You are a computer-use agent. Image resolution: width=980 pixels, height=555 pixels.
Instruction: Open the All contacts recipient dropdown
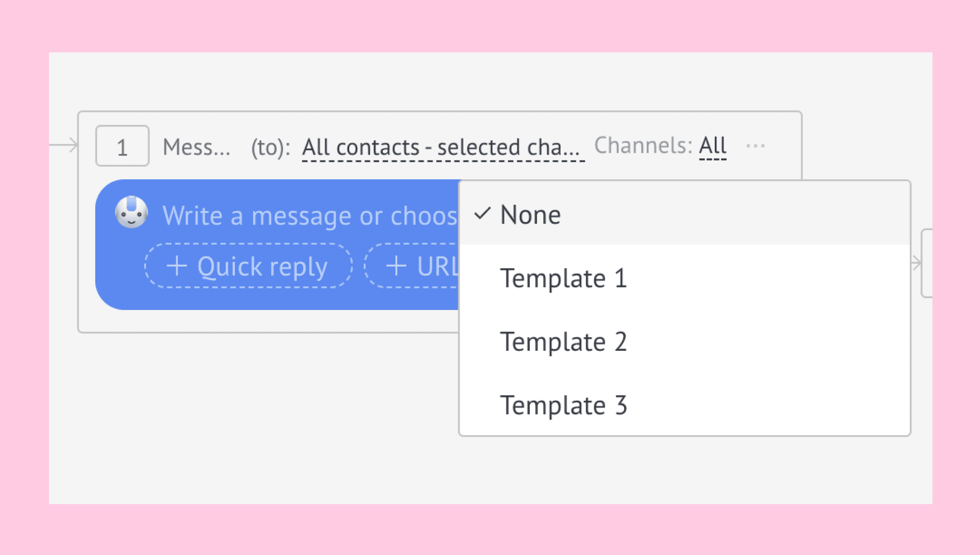pos(443,147)
